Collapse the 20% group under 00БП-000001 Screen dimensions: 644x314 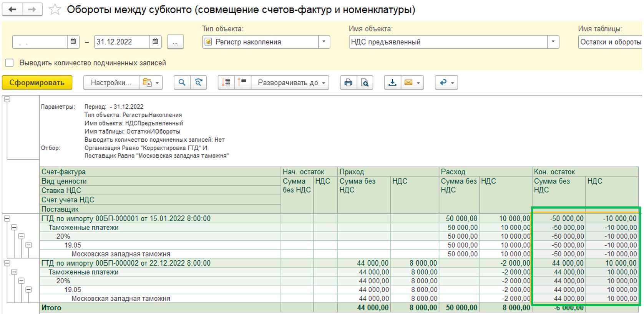point(22,236)
